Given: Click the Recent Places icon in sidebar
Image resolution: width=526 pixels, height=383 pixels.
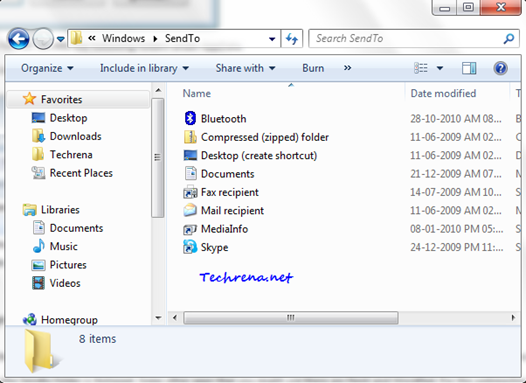Looking at the screenshot, I should (x=38, y=173).
